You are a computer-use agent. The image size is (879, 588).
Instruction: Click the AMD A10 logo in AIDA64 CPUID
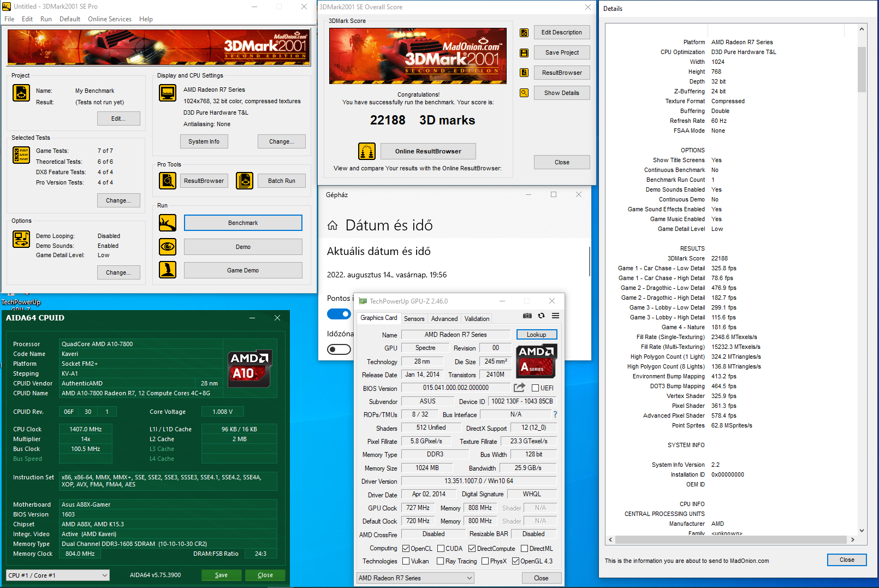coord(250,369)
